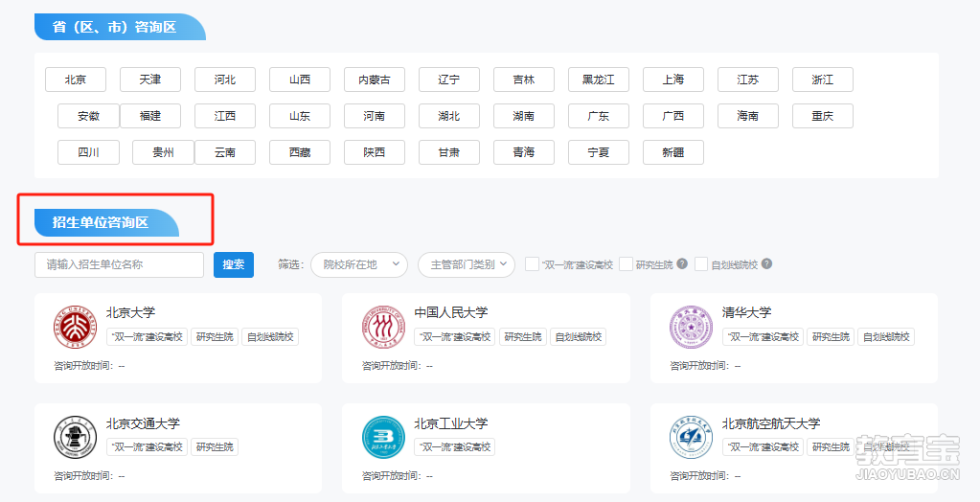Image resolution: width=980 pixels, height=502 pixels.
Task: Open the 贵州 province button
Action: (x=163, y=152)
